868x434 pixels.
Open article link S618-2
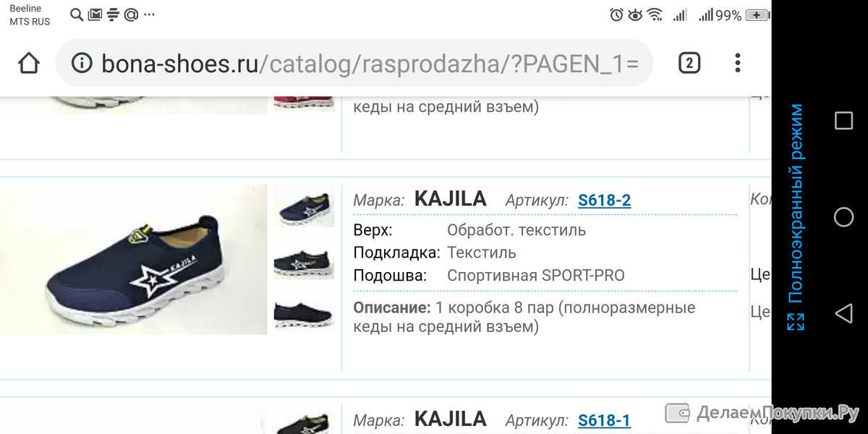click(604, 200)
